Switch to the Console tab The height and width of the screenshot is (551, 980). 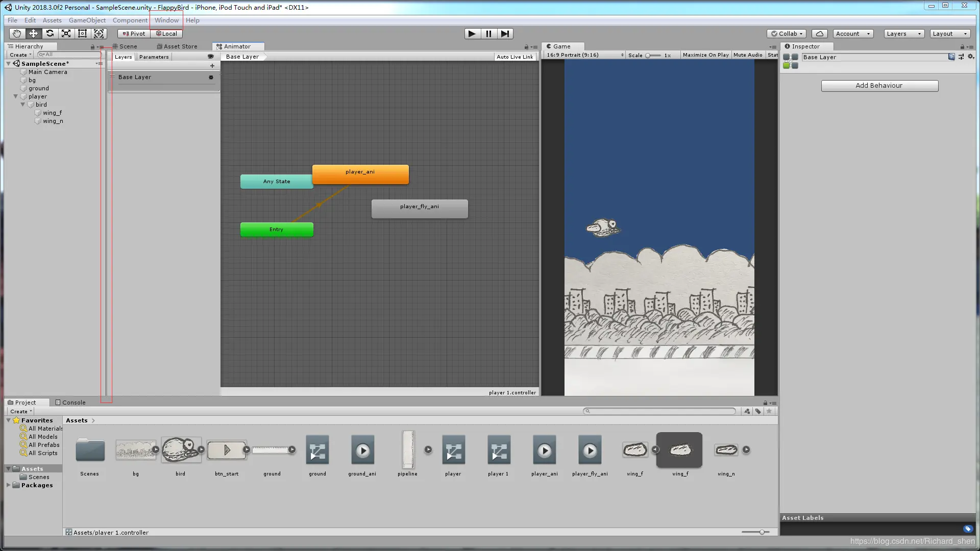click(70, 403)
